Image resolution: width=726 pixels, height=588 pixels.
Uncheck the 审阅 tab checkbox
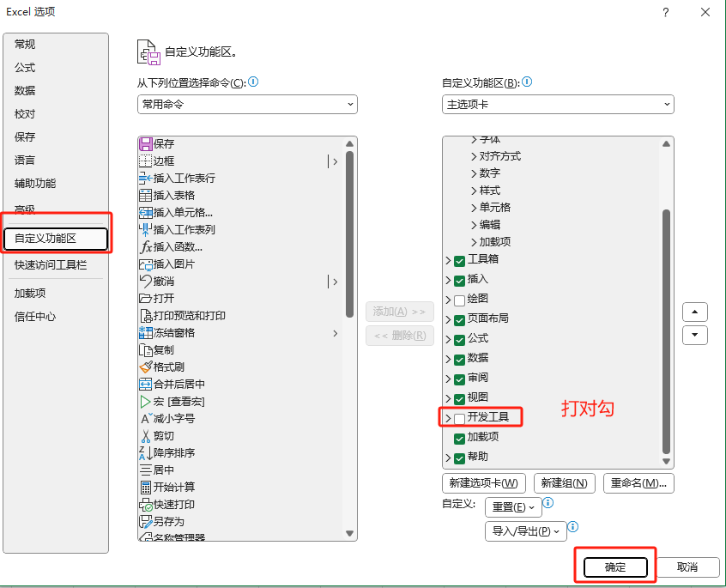pyautogui.click(x=459, y=378)
